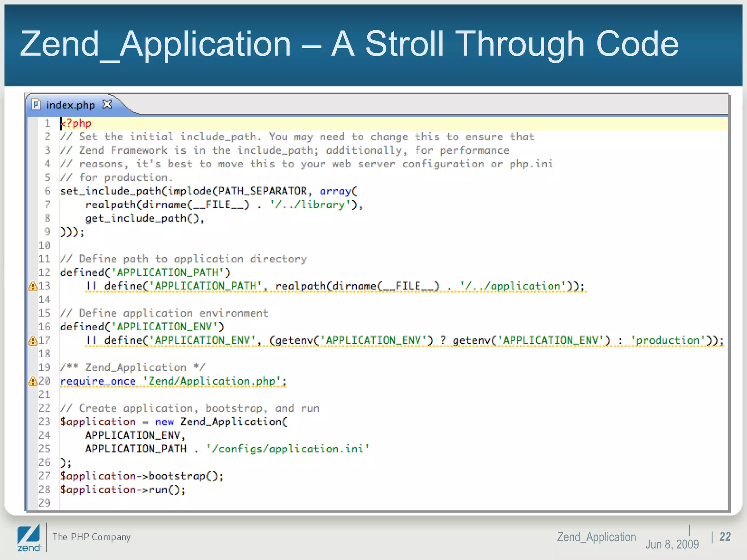
Task: Click the '/** Zend_Application */' doc comment
Action: point(133,367)
